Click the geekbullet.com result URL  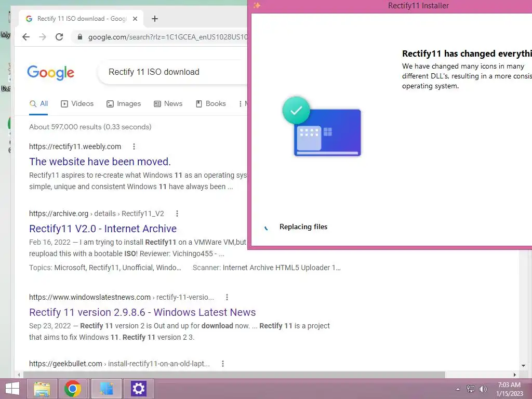coord(119,364)
